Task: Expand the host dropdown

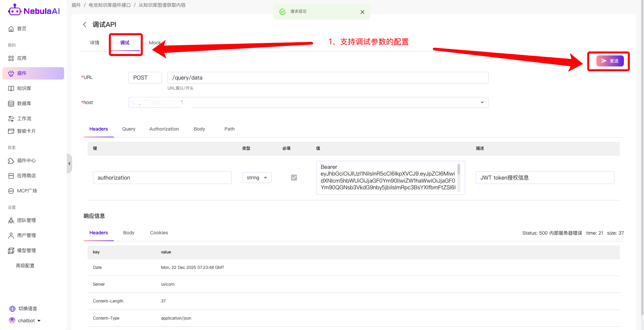Action: point(482,102)
